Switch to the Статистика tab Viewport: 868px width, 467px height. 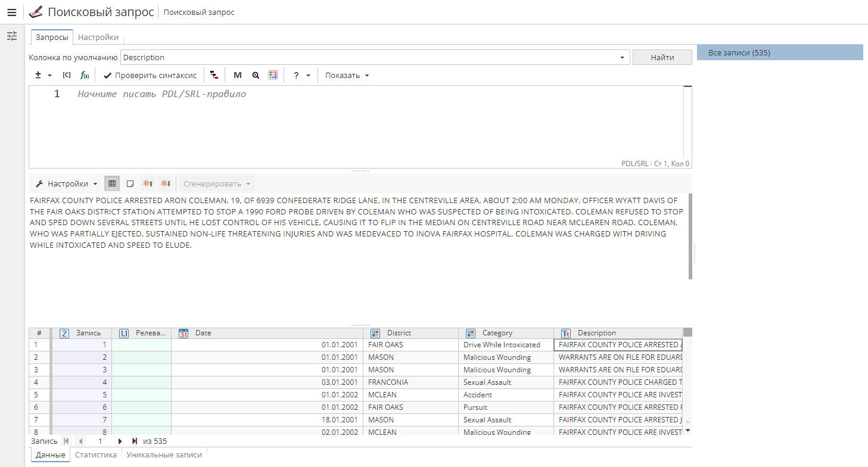[x=95, y=454]
